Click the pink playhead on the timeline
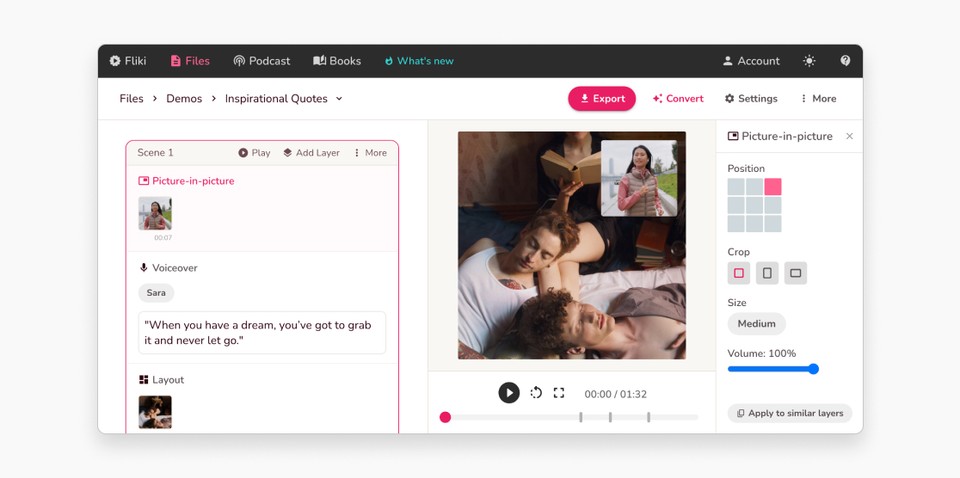 (445, 417)
